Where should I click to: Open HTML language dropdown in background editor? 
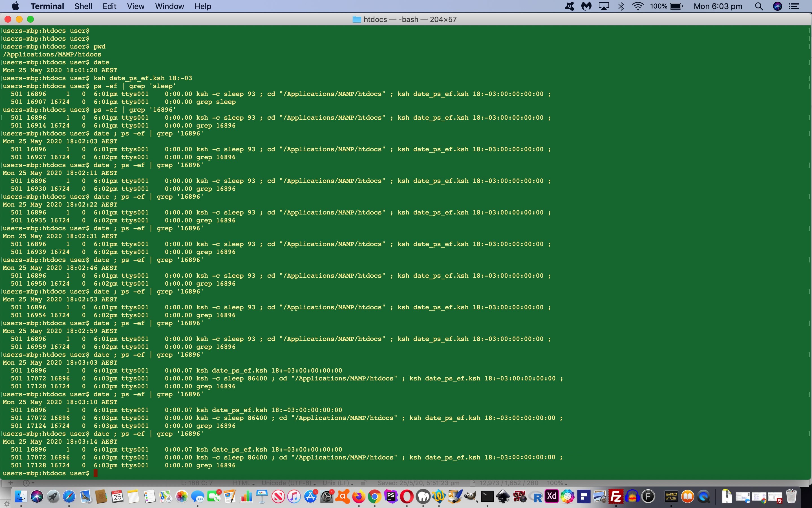(x=244, y=483)
